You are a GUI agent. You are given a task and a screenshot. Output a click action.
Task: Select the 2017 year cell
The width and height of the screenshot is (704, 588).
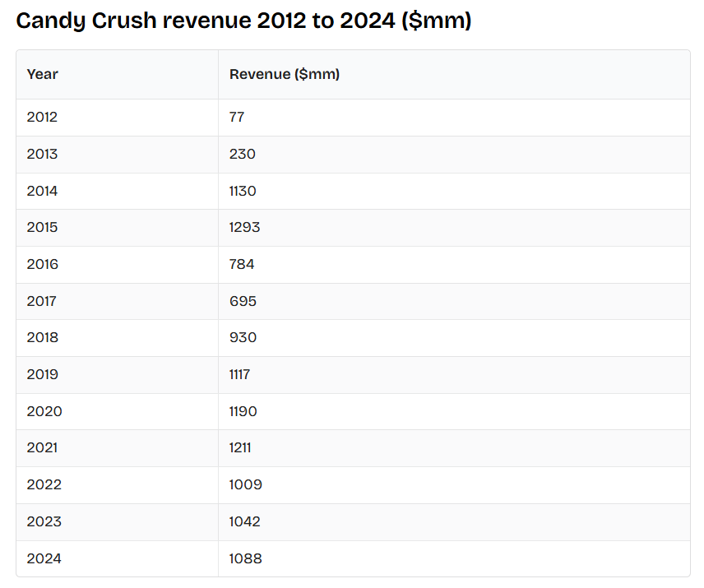[42, 301]
